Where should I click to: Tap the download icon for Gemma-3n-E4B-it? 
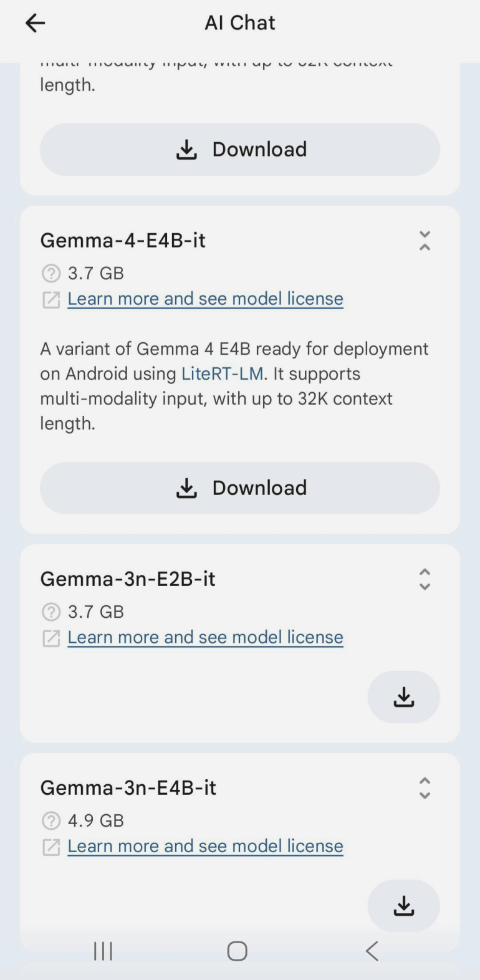(403, 906)
